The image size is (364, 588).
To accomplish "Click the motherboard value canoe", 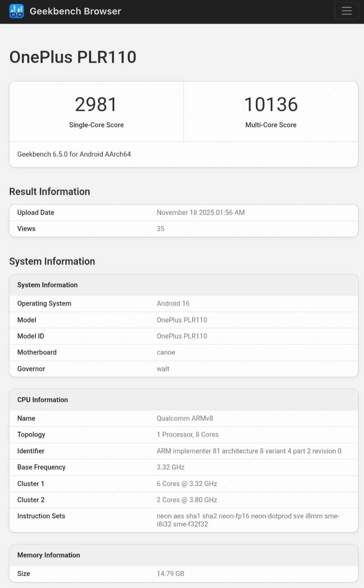I will point(166,352).
